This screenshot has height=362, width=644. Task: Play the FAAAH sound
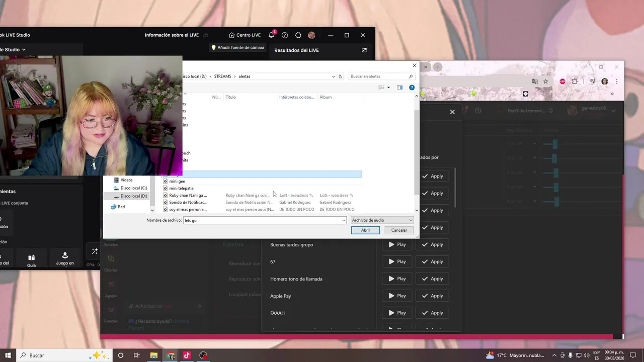[x=397, y=313]
